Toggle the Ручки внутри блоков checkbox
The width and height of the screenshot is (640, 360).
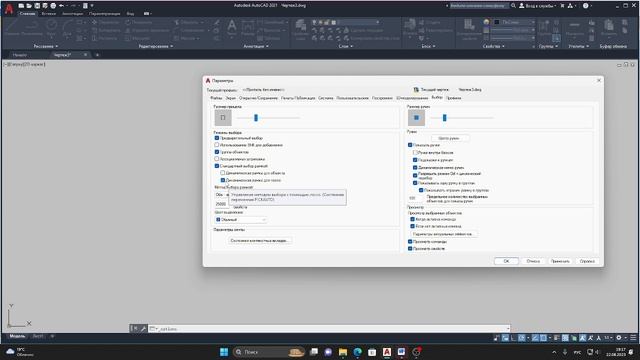(415, 152)
